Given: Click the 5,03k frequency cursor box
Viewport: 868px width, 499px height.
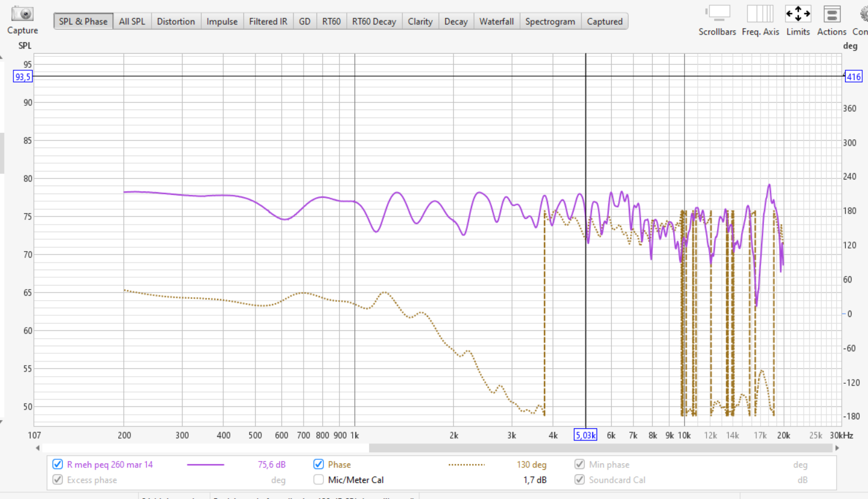Looking at the screenshot, I should 585,435.
